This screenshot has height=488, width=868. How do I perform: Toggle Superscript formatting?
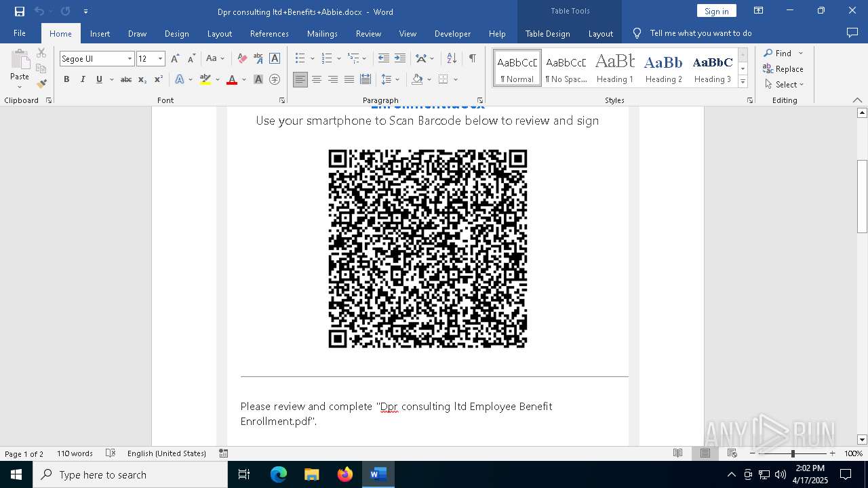coord(159,79)
